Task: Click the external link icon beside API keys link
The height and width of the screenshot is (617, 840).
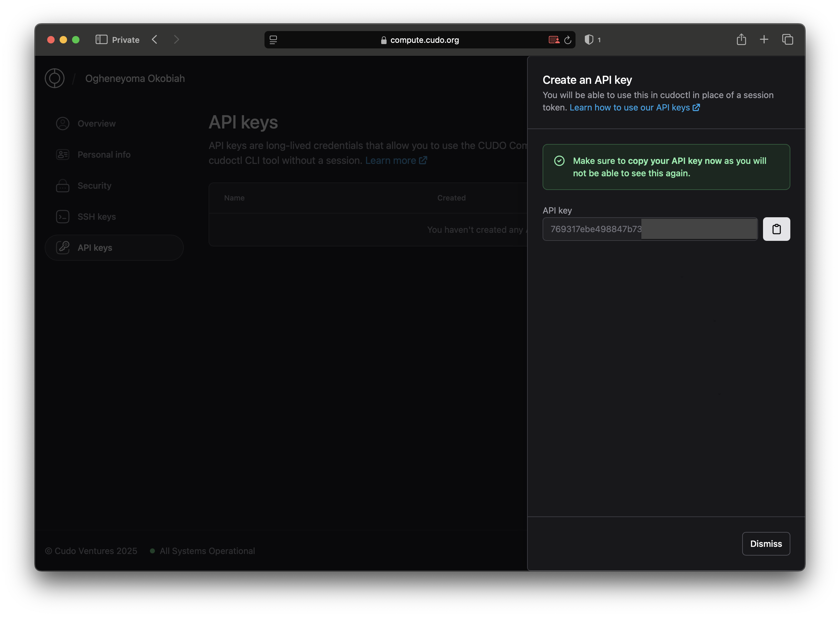Action: point(696,108)
